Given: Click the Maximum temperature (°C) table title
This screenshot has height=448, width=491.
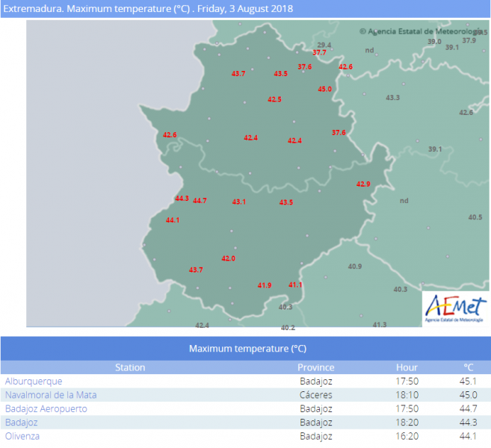Looking at the screenshot, I should click(247, 349).
